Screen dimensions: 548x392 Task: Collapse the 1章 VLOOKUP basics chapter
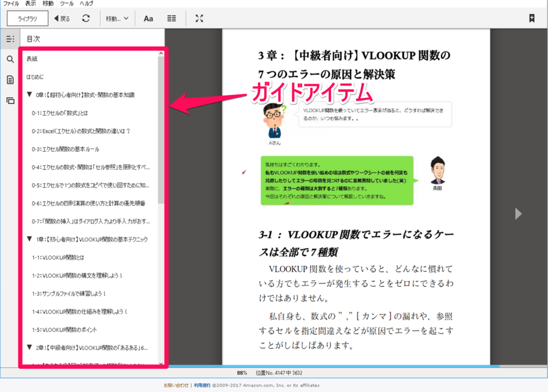pos(29,239)
